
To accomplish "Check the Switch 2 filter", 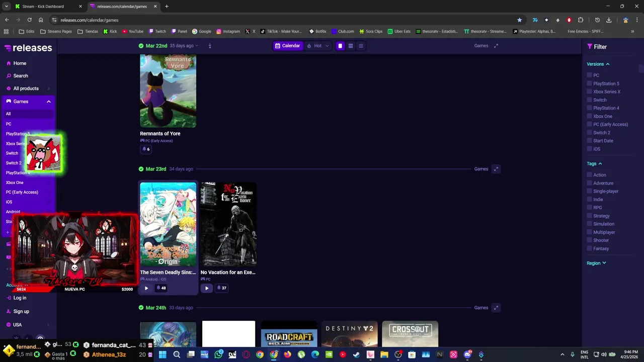I will pos(589,133).
